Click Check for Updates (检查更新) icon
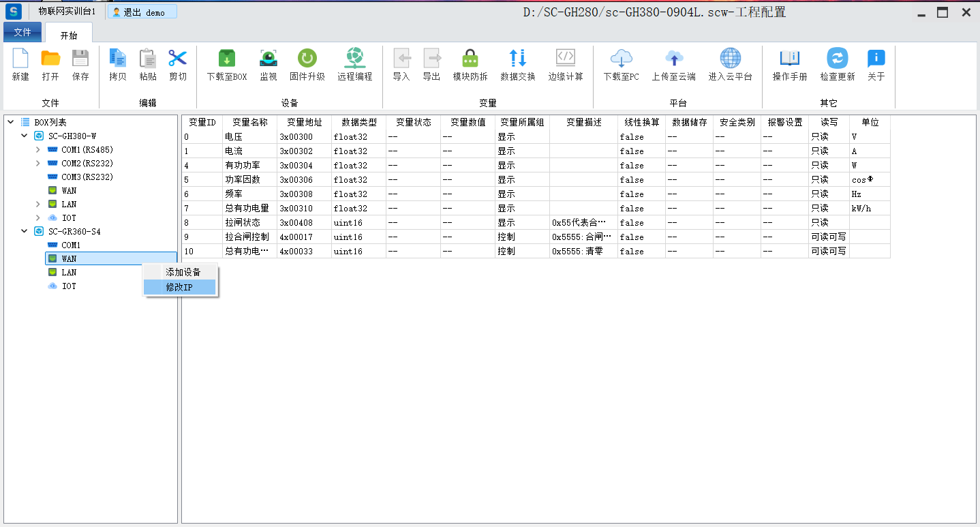 (837, 59)
